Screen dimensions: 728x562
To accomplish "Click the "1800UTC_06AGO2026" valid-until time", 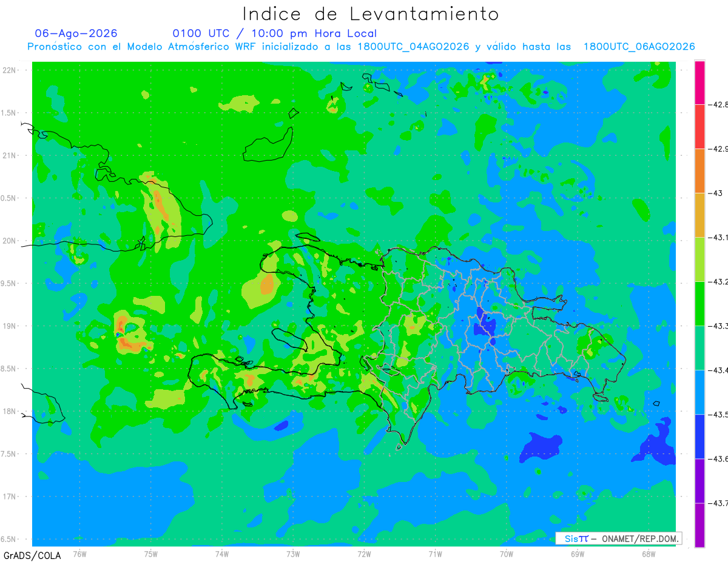I will pos(639,47).
